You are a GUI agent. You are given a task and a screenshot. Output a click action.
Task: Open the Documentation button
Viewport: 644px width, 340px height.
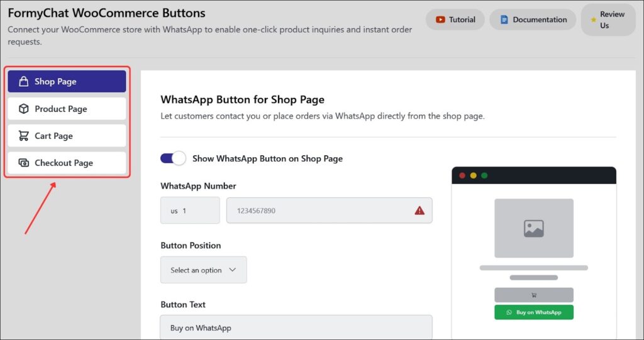[533, 19]
